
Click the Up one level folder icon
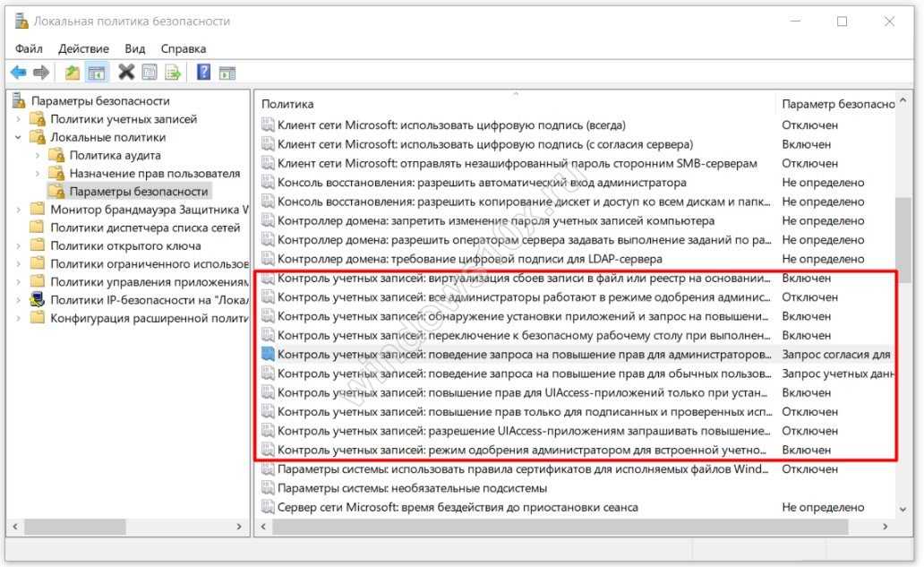(x=72, y=73)
